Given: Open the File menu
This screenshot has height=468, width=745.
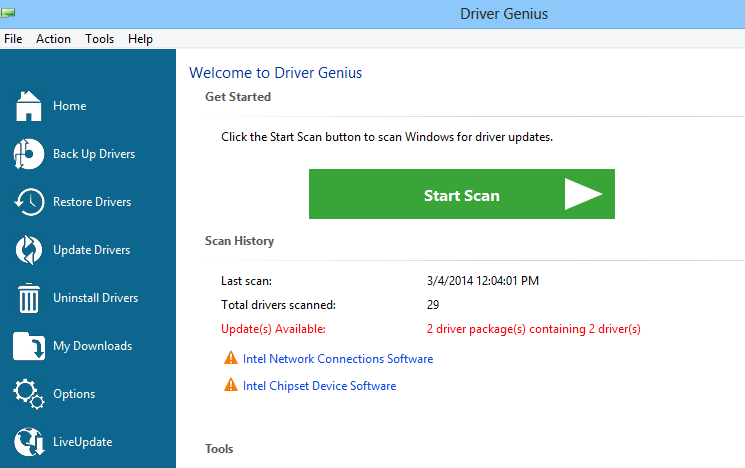Looking at the screenshot, I should point(13,39).
